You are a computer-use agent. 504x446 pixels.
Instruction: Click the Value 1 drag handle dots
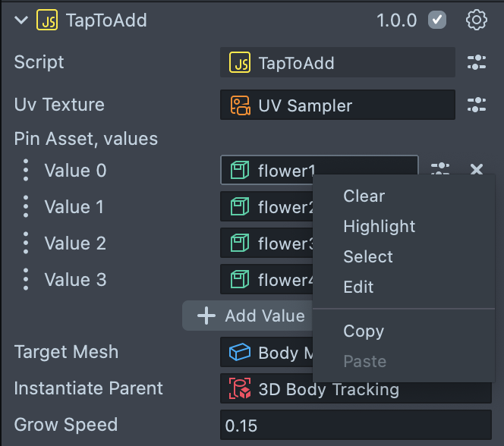[x=26, y=207]
